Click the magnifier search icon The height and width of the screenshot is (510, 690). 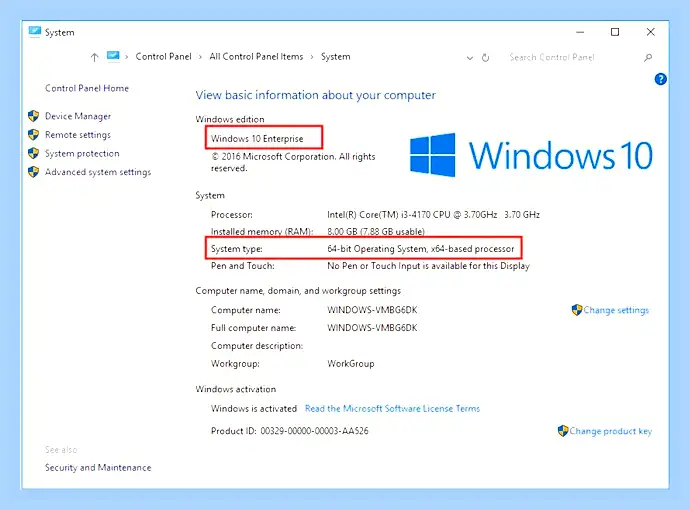[x=648, y=58]
